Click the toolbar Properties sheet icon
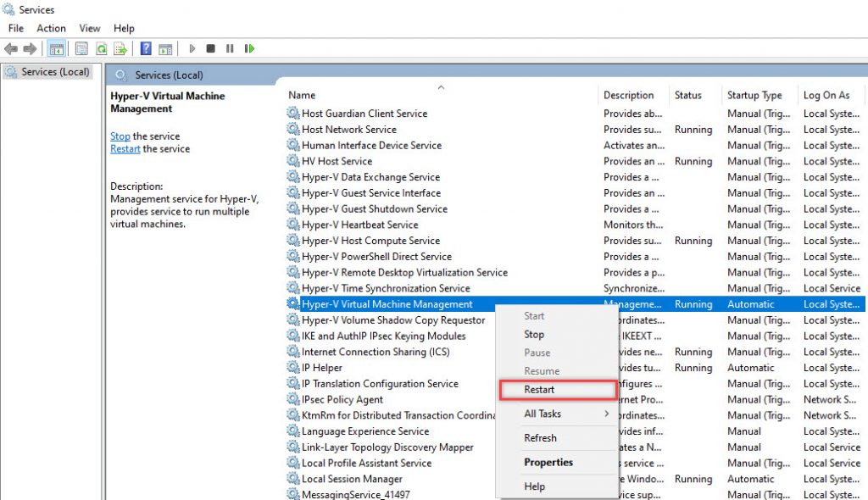The image size is (868, 500). click(81, 48)
